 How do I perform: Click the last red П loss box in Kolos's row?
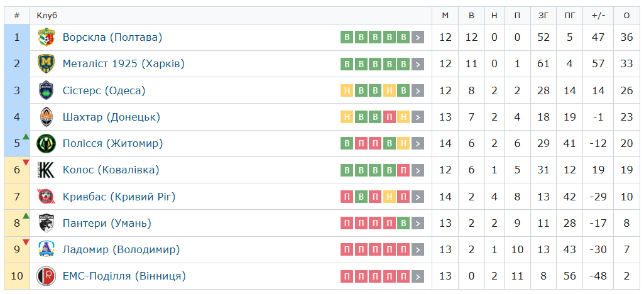[x=403, y=170]
